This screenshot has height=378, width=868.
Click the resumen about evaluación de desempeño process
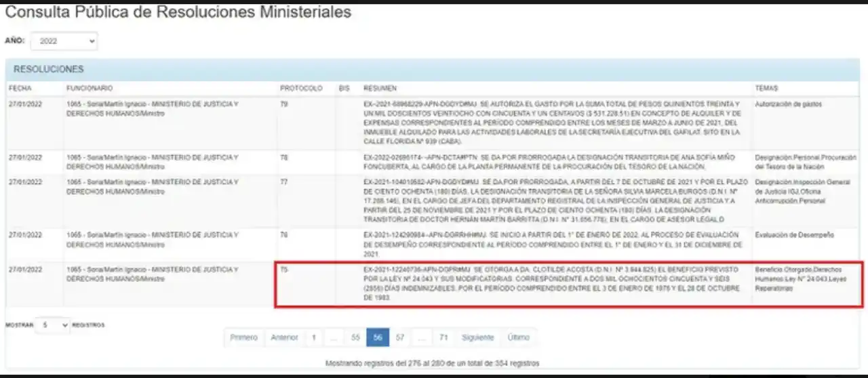(555, 244)
